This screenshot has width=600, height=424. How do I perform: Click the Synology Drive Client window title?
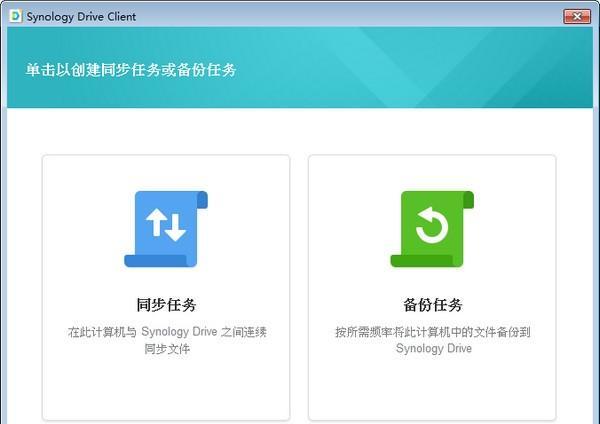81,16
